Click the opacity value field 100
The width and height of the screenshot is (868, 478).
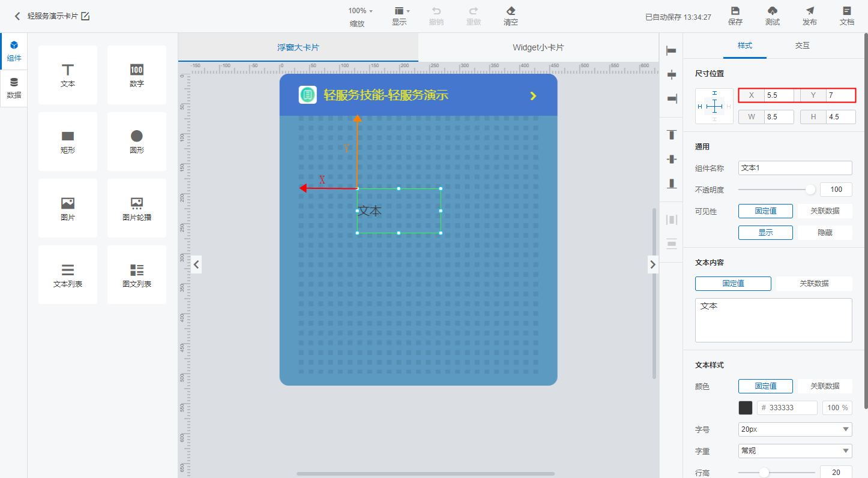point(836,190)
